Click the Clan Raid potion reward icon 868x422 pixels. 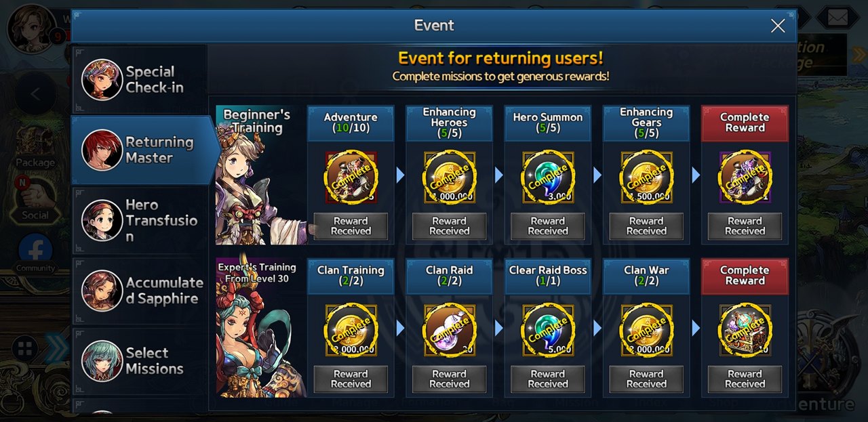coord(449,330)
